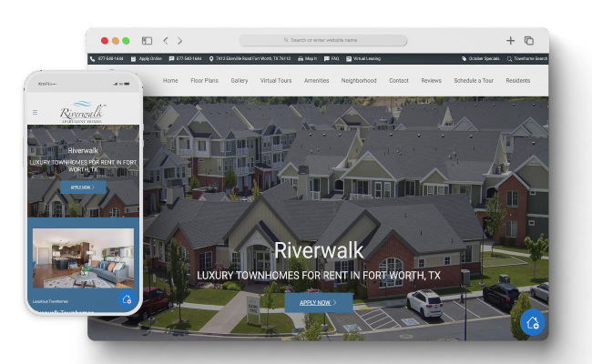Open the Map It link
592x364 pixels.
tap(307, 58)
